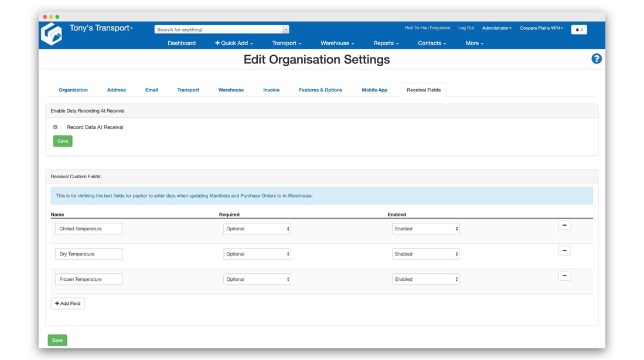Click the search box dropdown arrow

click(x=286, y=29)
